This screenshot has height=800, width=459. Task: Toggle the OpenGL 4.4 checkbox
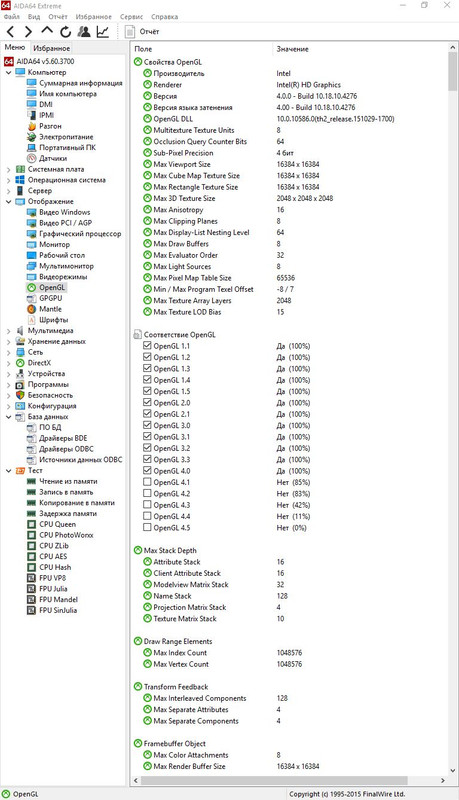147,516
